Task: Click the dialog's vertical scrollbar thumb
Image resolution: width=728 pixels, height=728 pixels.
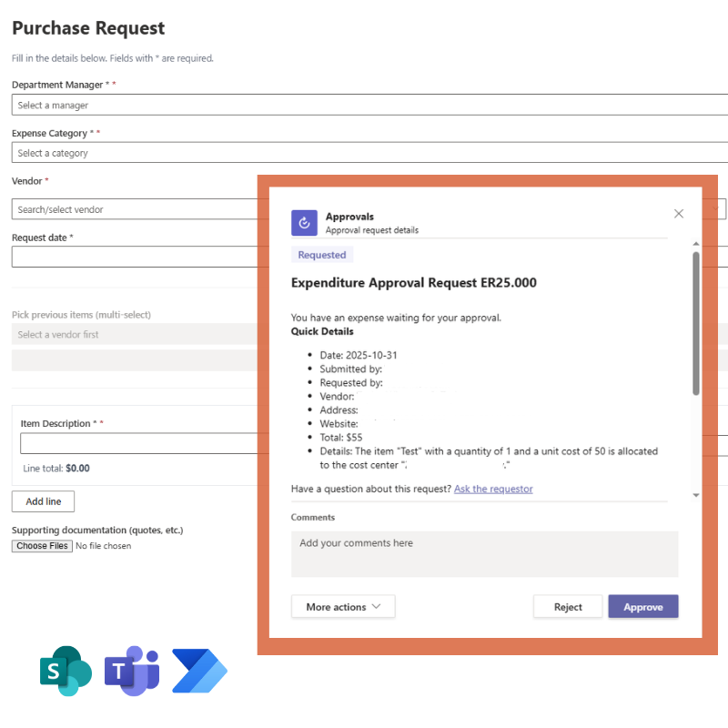Action: coord(696,323)
